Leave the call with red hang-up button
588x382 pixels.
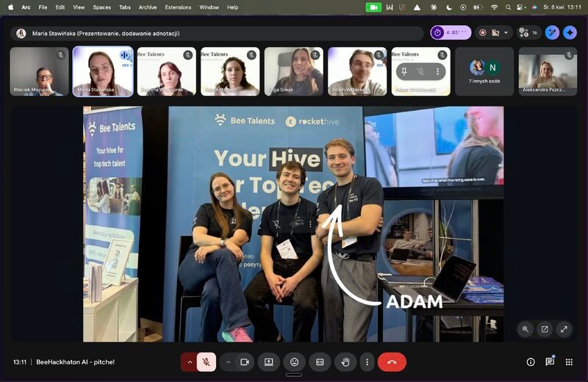[392, 361]
